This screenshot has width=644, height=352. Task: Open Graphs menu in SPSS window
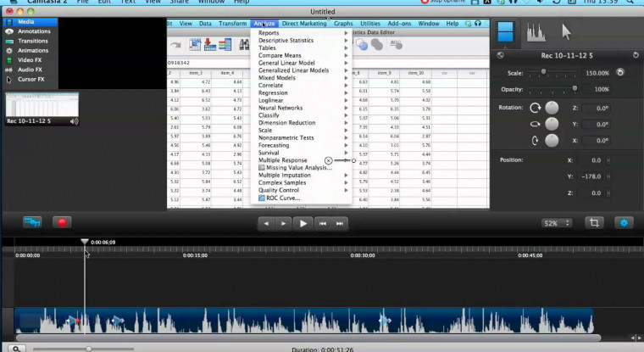[x=343, y=24]
